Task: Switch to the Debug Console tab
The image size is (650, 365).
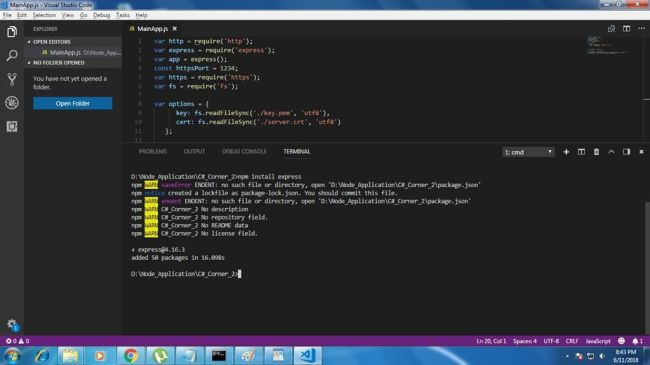Action: tap(244, 151)
